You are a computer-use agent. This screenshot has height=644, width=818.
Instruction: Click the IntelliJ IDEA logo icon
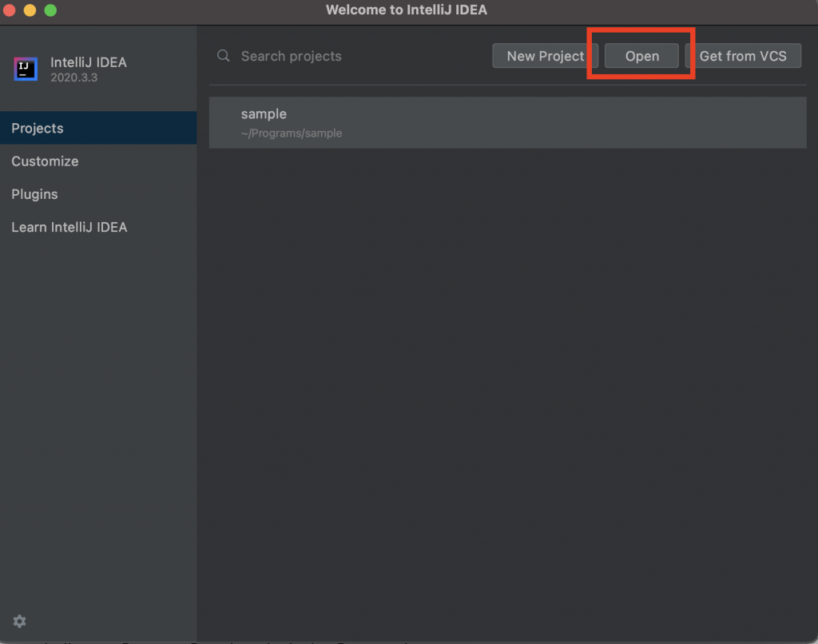click(26, 69)
